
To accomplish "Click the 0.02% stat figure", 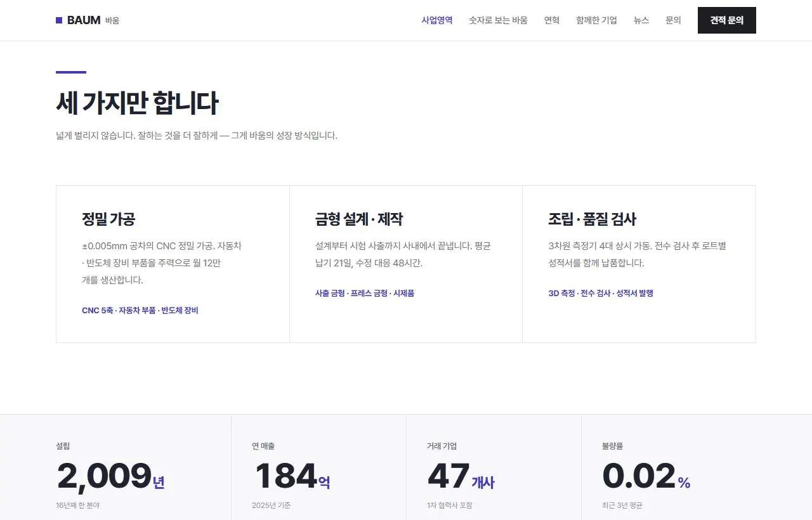I will (x=646, y=477).
